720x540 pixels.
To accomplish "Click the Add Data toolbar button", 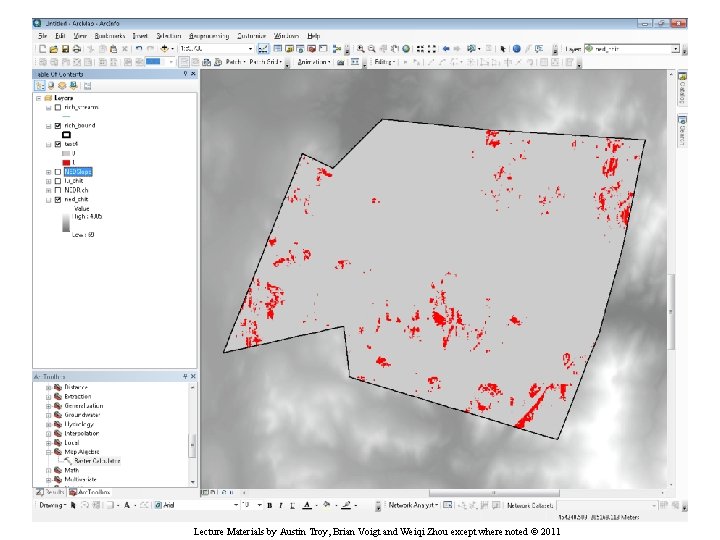I will (164, 48).
